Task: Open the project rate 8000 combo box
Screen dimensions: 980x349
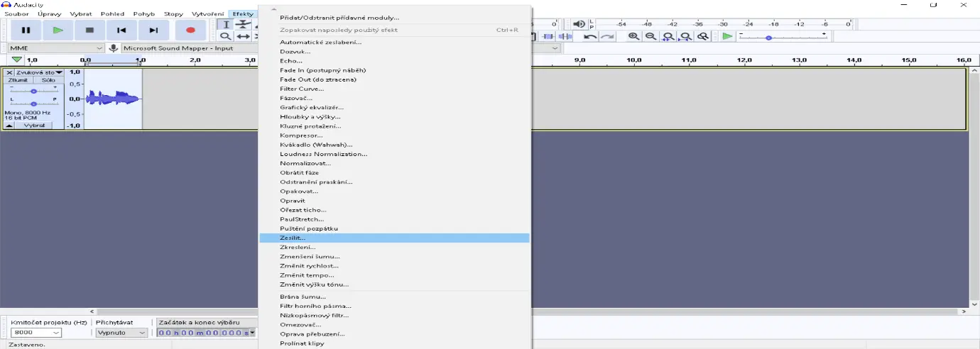Action: point(36,333)
